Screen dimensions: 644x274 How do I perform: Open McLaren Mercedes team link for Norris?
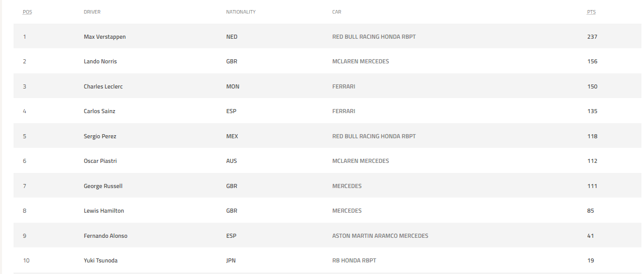(360, 61)
